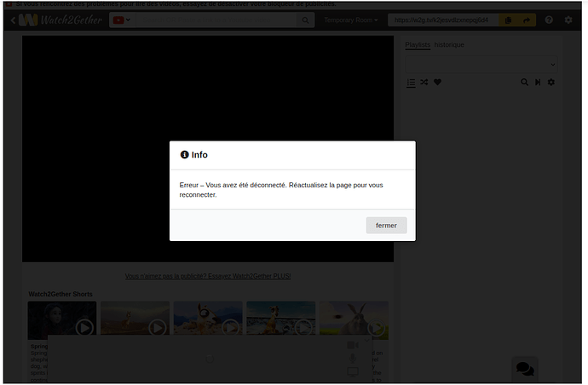Image resolution: width=588 pixels, height=385 pixels.
Task: Collapse the media panel chevron
Action: [x=366, y=340]
